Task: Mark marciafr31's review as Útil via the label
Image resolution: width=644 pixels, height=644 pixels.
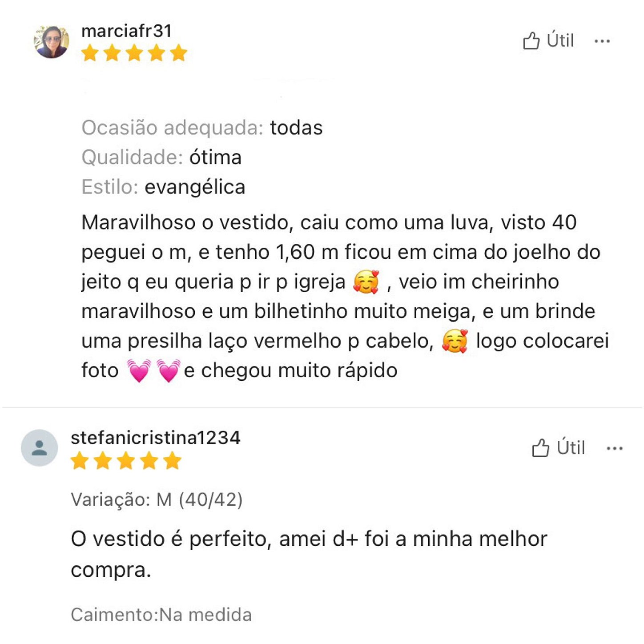Action: click(x=560, y=40)
